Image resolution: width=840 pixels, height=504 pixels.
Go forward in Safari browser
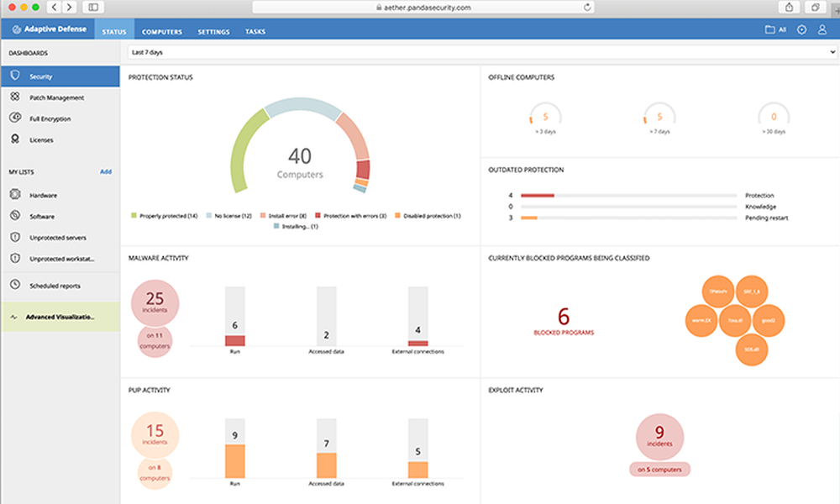coord(69,7)
